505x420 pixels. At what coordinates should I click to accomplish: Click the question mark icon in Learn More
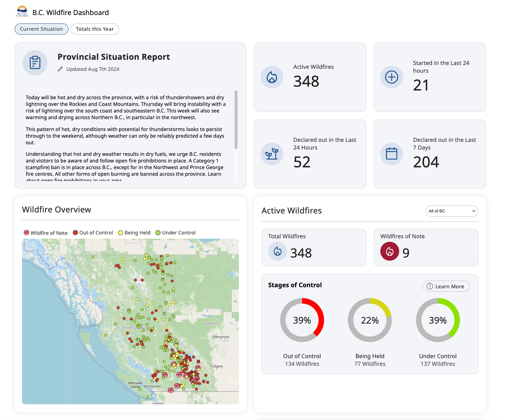(x=430, y=286)
